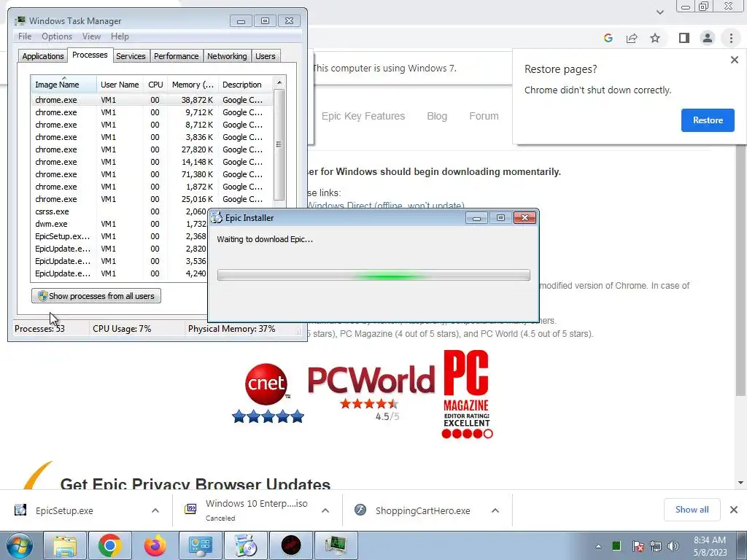Viewport: 747px width, 560px height.
Task: Click the tray clock showing 8:34 AM
Action: [x=710, y=546]
